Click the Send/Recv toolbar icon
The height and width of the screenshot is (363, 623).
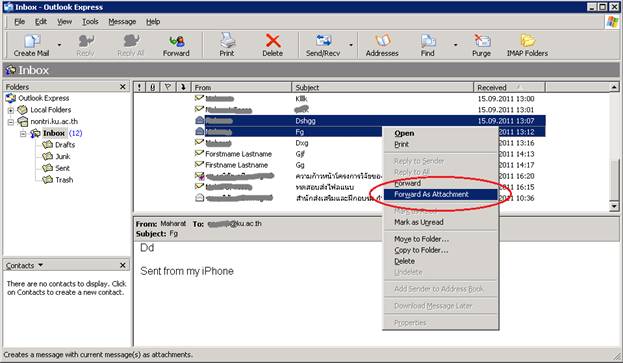(323, 45)
